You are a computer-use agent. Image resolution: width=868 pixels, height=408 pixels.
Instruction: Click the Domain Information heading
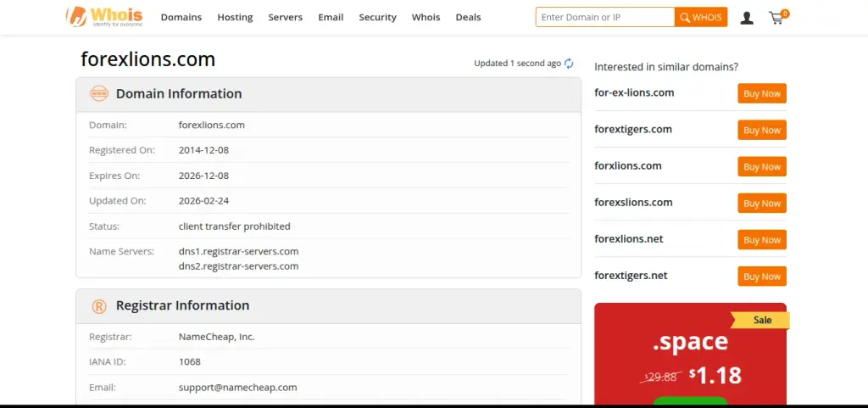tap(179, 93)
